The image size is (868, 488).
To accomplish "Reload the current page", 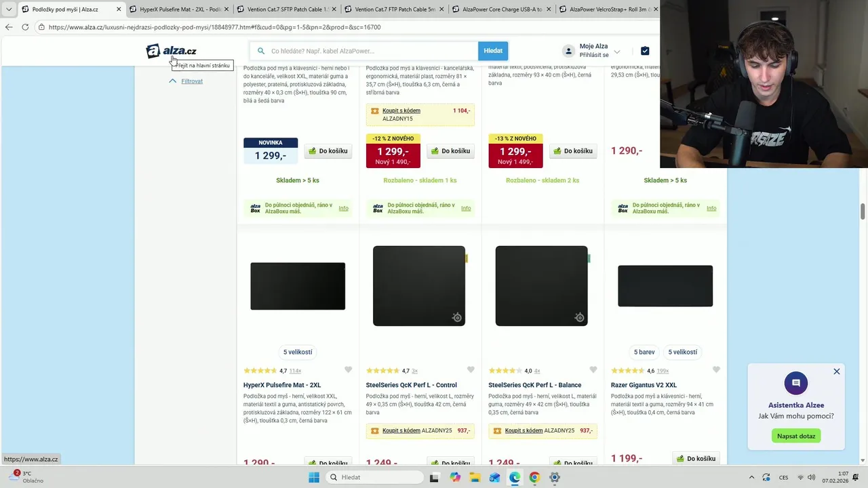I will pos(25,27).
